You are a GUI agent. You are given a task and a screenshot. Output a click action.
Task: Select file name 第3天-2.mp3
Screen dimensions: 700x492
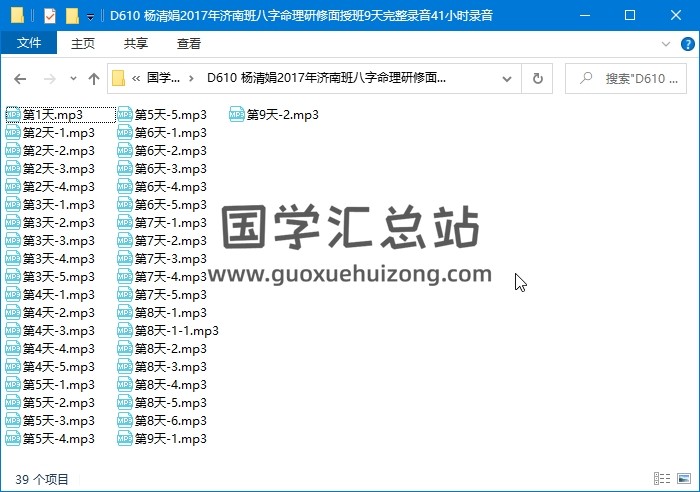(58, 223)
